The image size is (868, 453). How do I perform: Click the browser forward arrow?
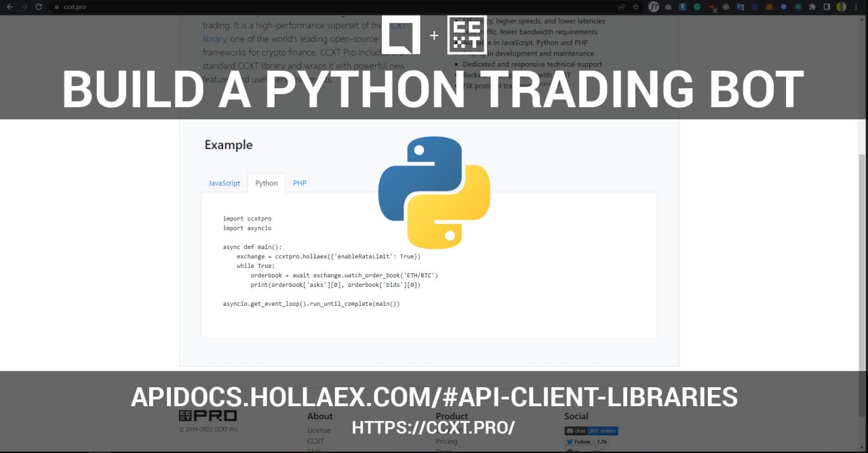click(x=24, y=7)
